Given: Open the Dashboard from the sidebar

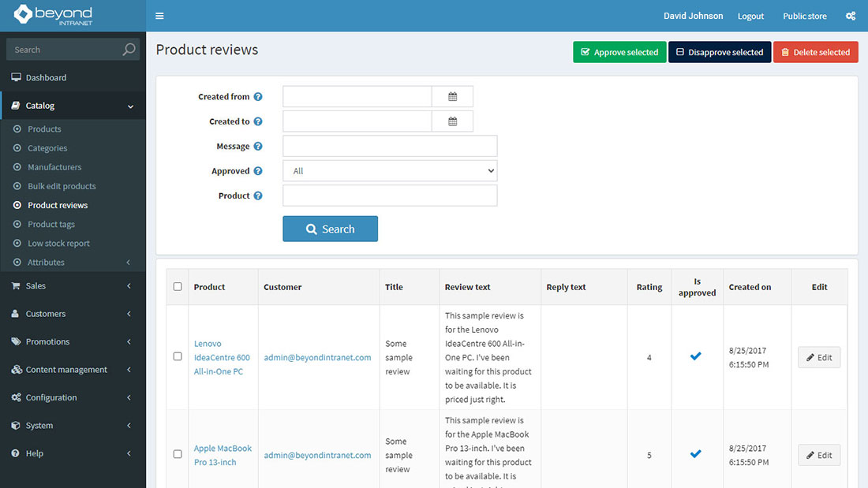Looking at the screenshot, I should pyautogui.click(x=45, y=77).
